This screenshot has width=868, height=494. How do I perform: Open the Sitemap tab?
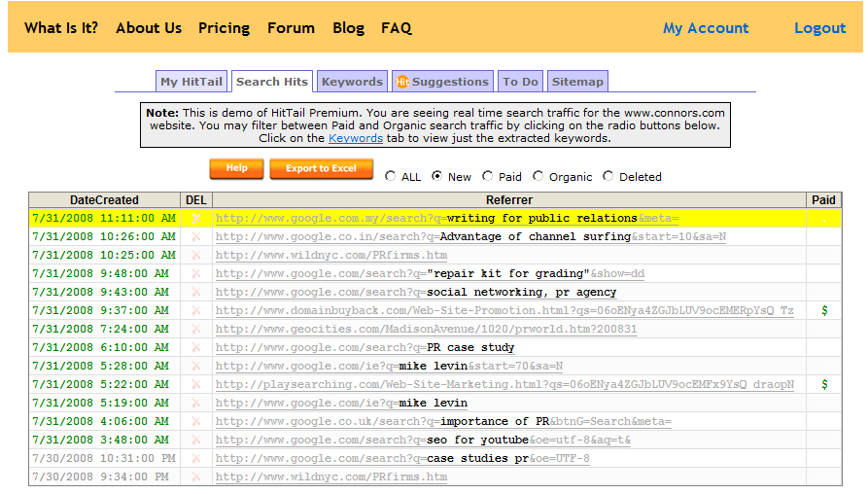[x=577, y=82]
